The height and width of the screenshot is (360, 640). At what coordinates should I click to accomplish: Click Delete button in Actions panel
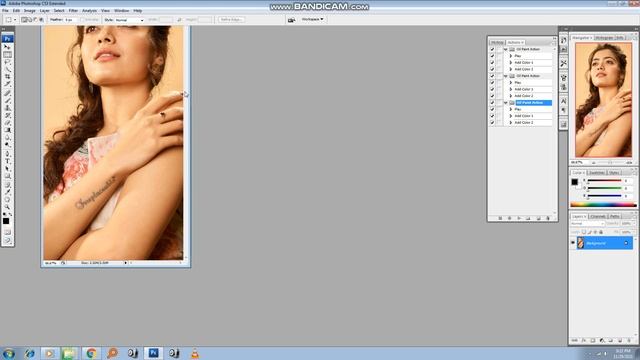tap(548, 218)
